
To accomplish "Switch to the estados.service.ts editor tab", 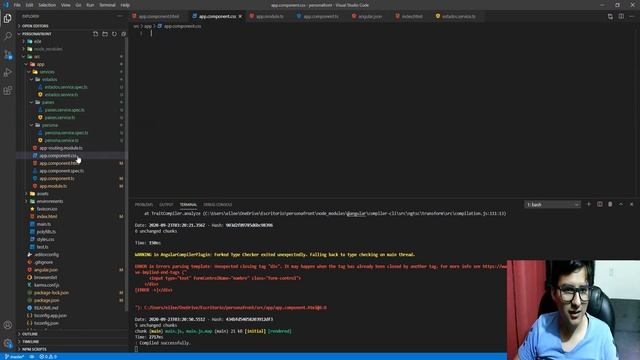I will 458,16.
